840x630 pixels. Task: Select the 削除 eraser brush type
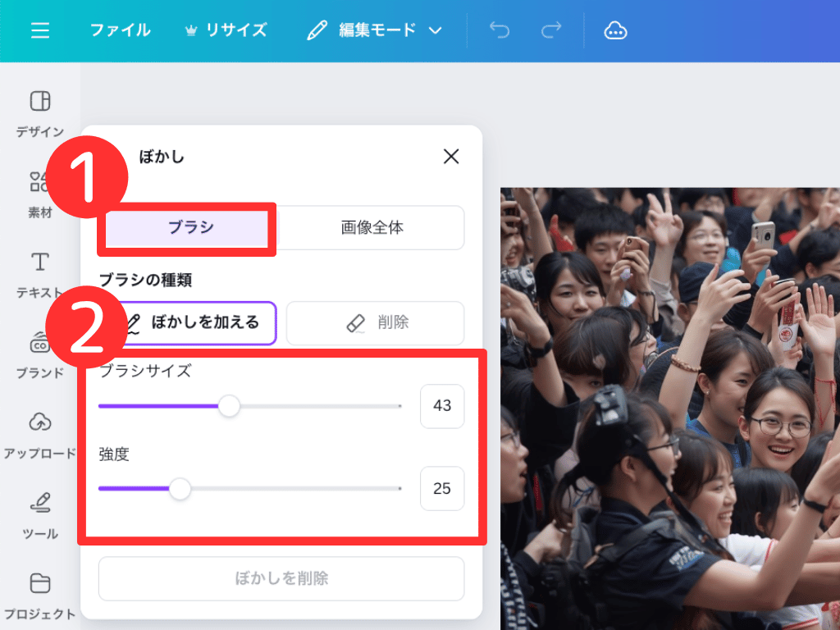(376, 323)
